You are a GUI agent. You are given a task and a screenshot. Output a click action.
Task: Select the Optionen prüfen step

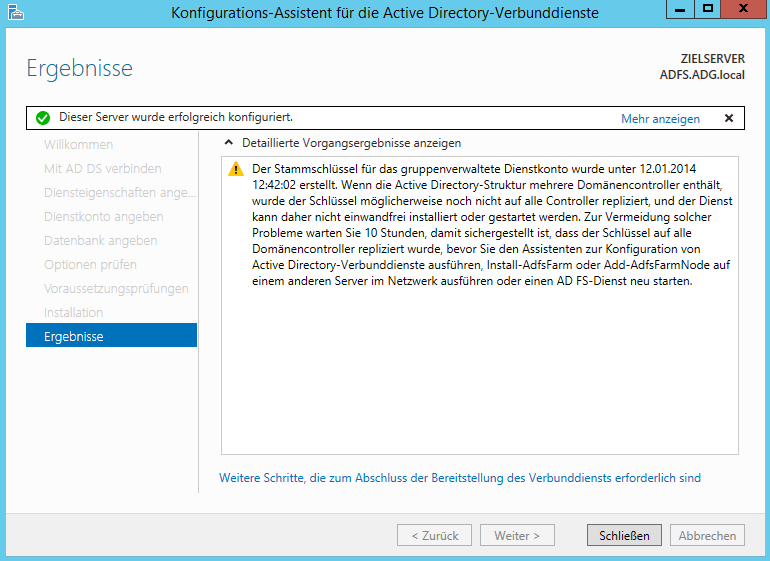90,265
